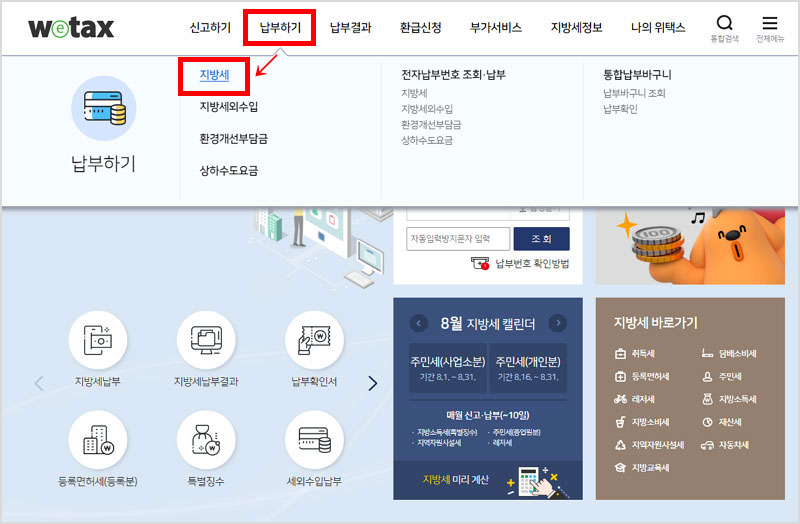Screen dimensions: 800x524
Task: Open the 지방세 미리 계산 banner
Action: 488,480
